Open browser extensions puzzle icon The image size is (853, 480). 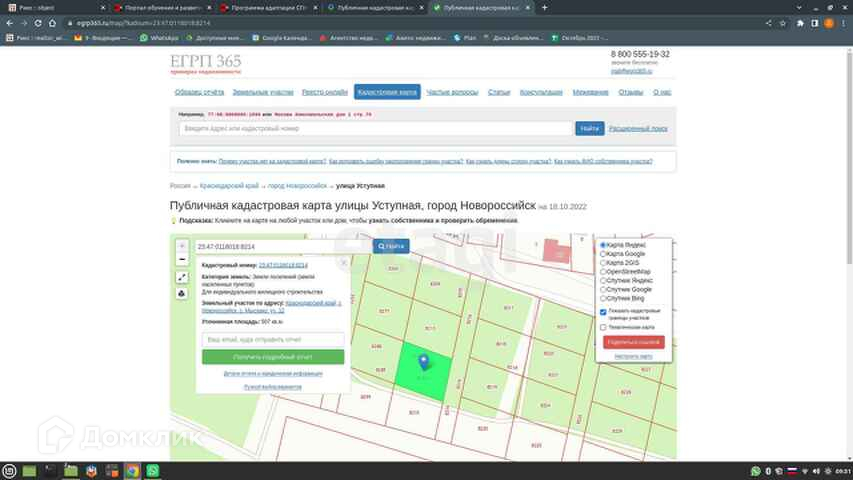pyautogui.click(x=800, y=23)
